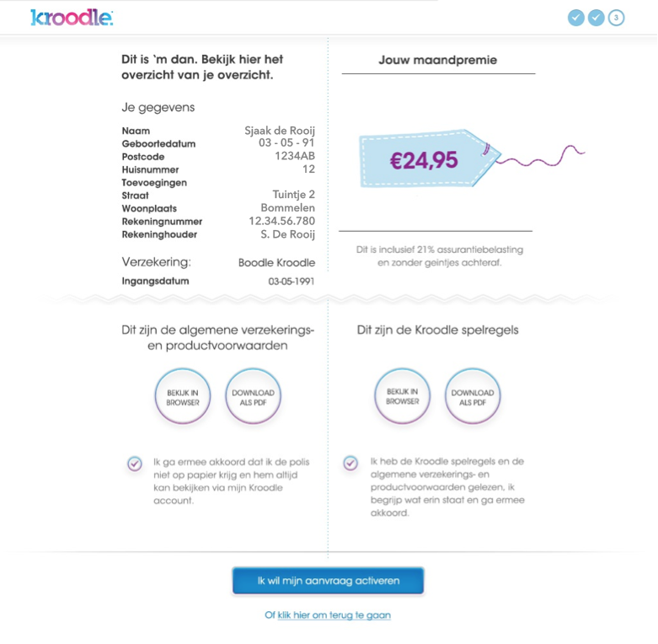Click the rekeningnummer 12.34.56.780
658x644 pixels.
click(x=281, y=221)
